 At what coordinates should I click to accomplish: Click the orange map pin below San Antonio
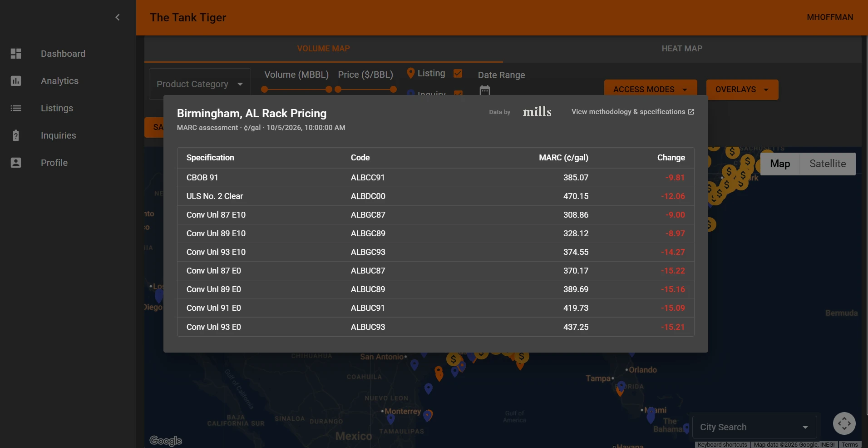pyautogui.click(x=439, y=373)
